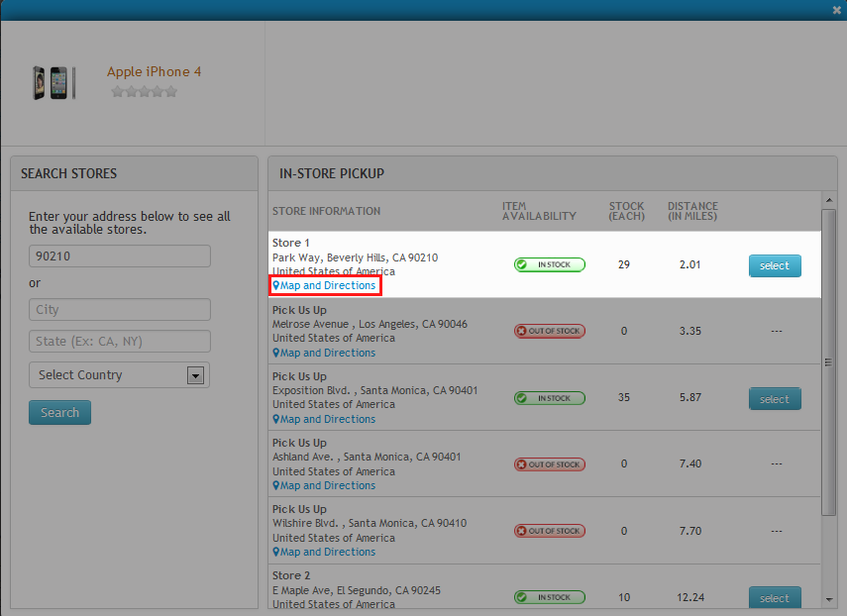
Task: Select Store 2 in El Segundo for pickup
Action: [775, 597]
